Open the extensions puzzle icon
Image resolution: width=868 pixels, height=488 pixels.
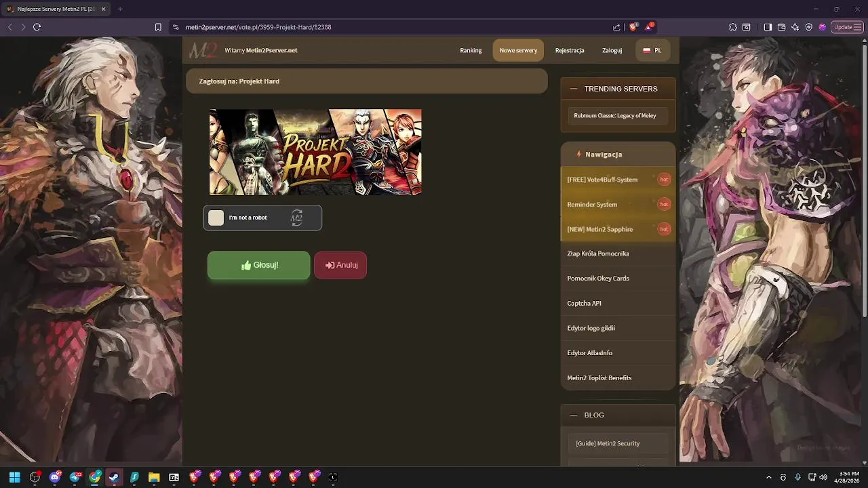[733, 27]
